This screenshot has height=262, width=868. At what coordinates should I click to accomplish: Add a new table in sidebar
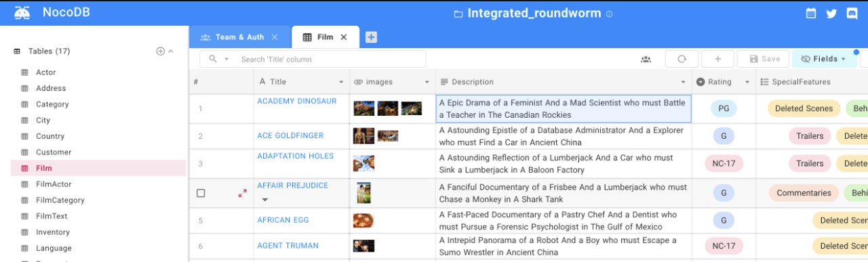click(160, 51)
